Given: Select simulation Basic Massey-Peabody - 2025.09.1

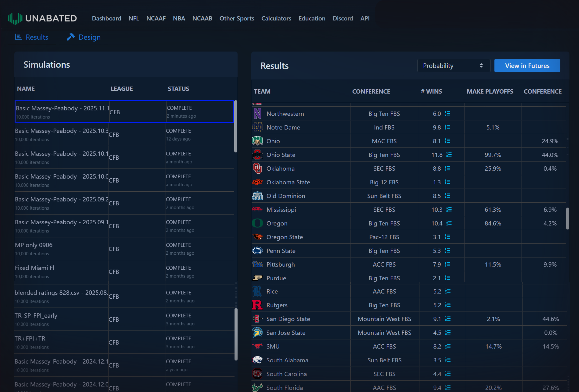Looking at the screenshot, I should [124, 226].
